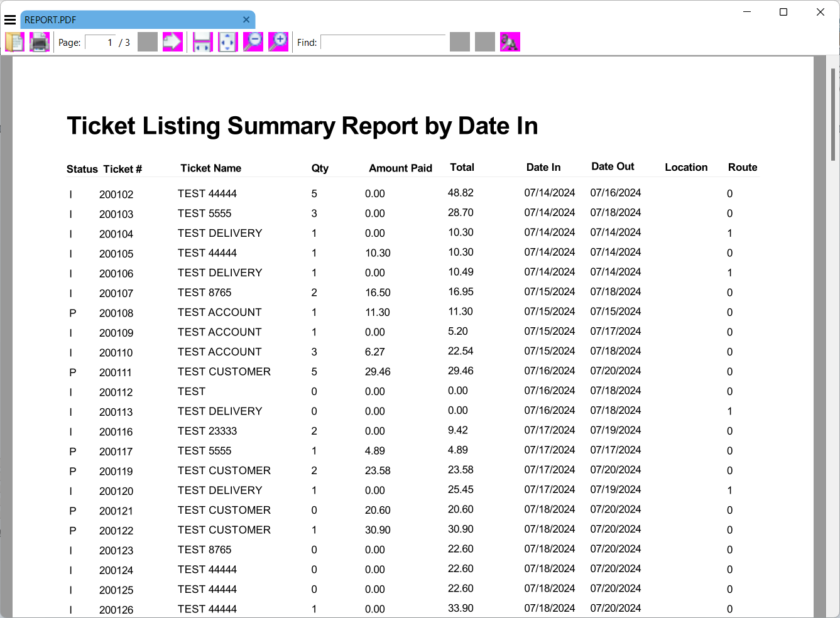Screen dimensions: 840x618
Task: Click the find next gray button
Action: (485, 42)
